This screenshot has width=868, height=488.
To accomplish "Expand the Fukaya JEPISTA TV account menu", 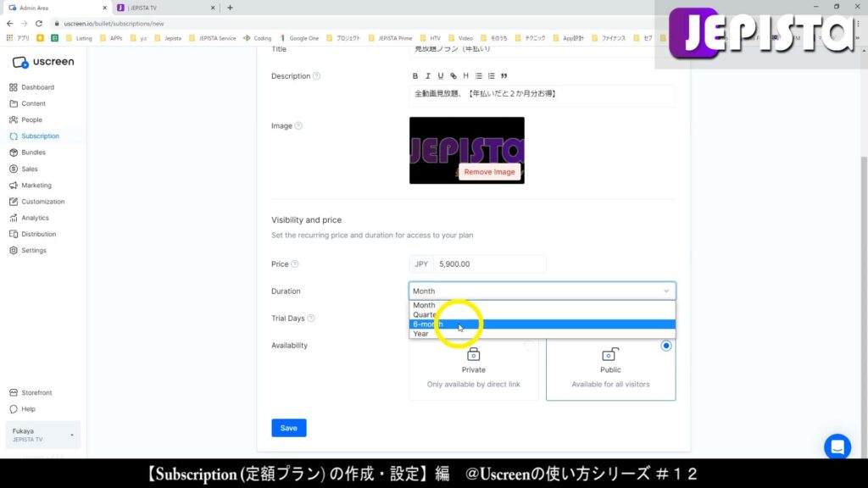I will (x=42, y=435).
